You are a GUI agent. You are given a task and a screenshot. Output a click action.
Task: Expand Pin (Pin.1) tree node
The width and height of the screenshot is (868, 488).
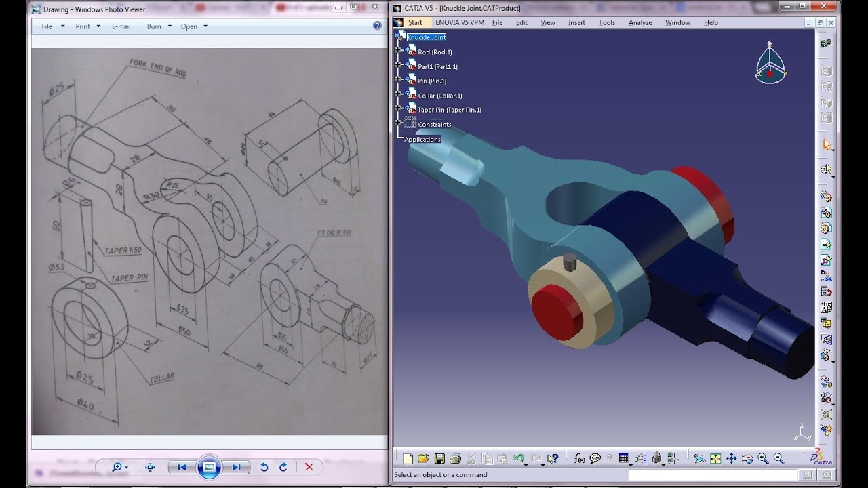399,79
